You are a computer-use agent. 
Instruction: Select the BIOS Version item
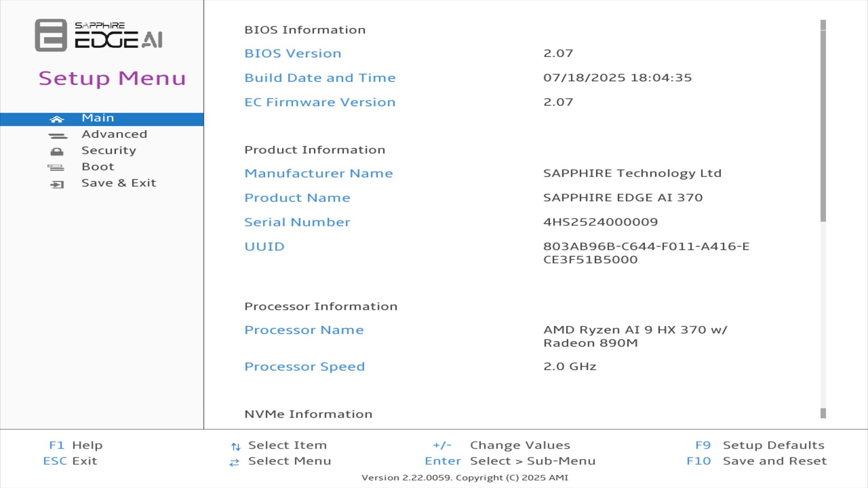point(292,53)
